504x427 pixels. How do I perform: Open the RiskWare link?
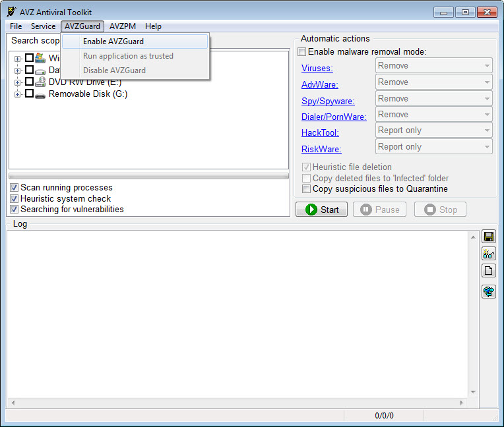(321, 149)
